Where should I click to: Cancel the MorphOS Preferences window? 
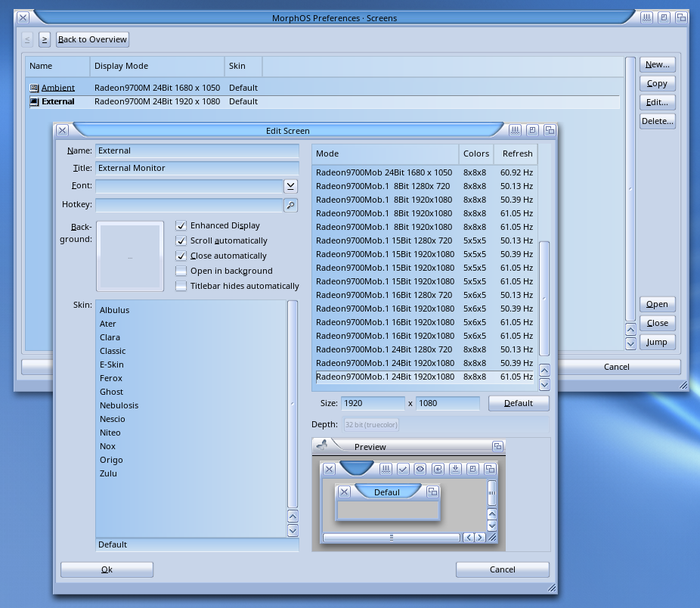[617, 367]
